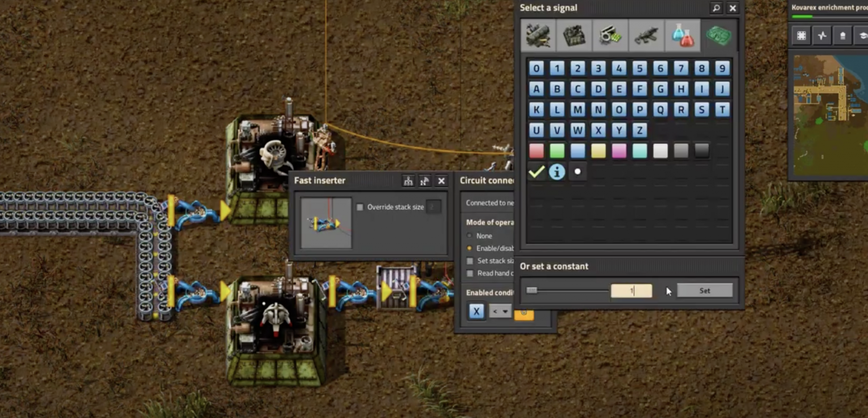The image size is (868, 418).
Task: Select the blue info signal
Action: [x=557, y=171]
